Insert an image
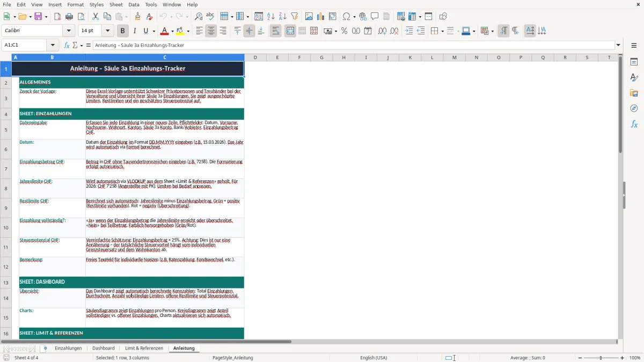Viewport: 644px width, 362px height. tap(309, 17)
